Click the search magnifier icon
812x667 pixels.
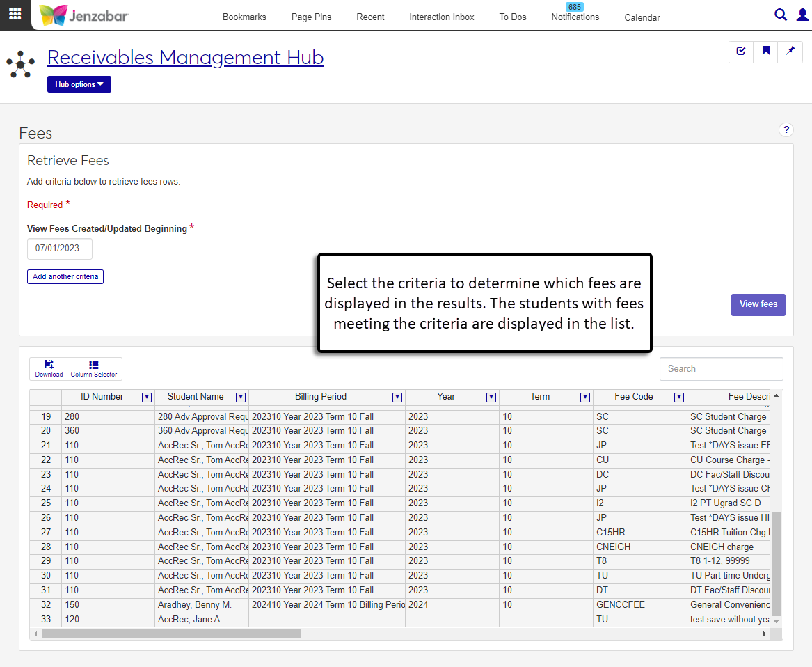[x=781, y=15]
